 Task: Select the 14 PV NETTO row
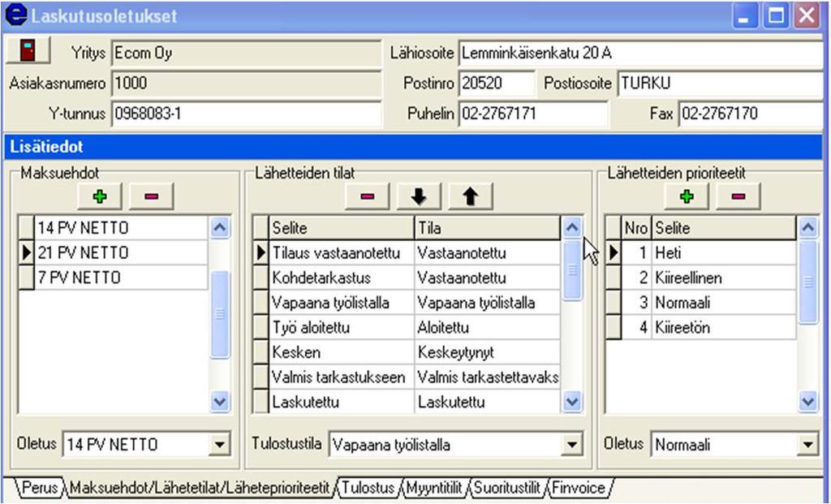tap(121, 228)
